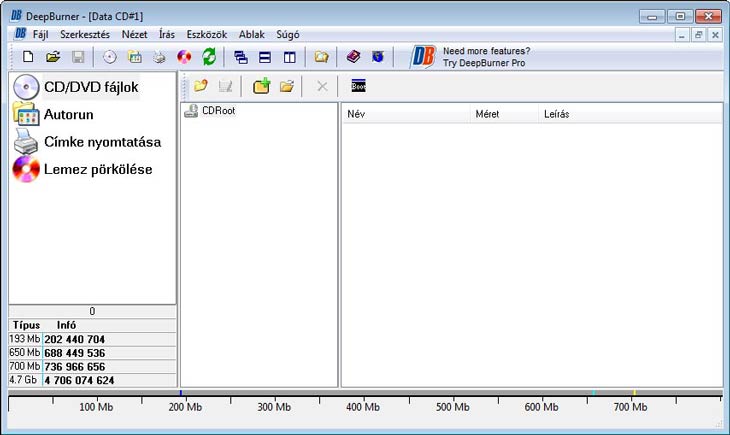The height and width of the screenshot is (435, 730).
Task: Click the DeepBurner title bar application icon
Action: coord(16,15)
